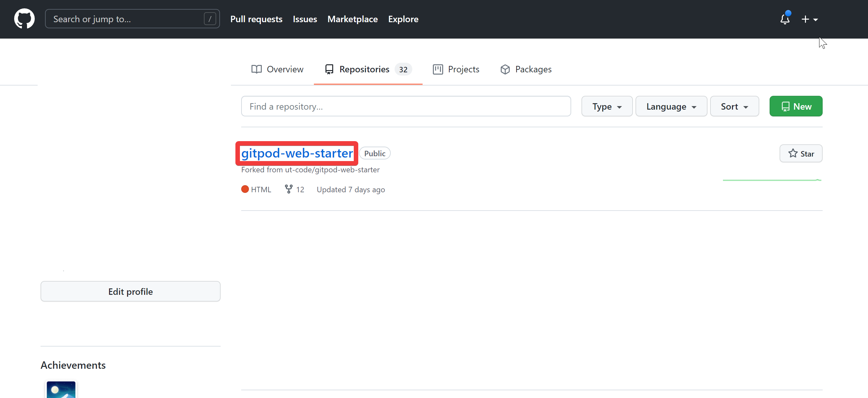Viewport: 868px width, 398px height.
Task: Click the fork icon showing 12 forks
Action: coord(288,189)
